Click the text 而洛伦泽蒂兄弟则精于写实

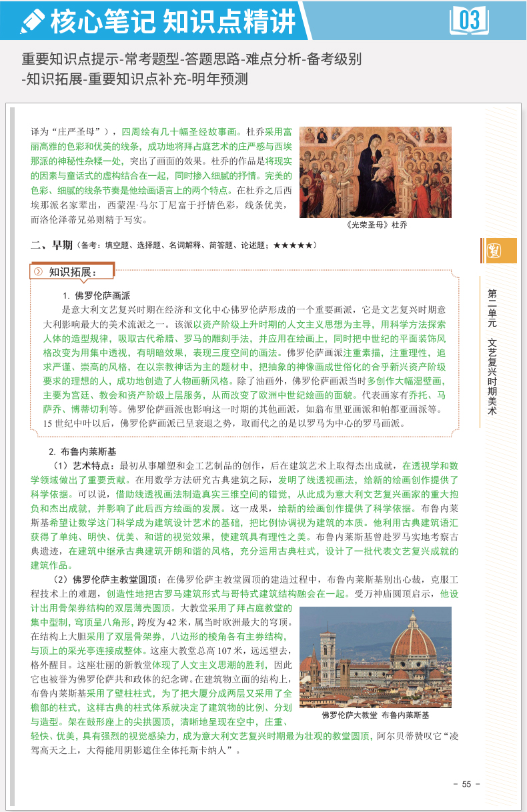point(89,219)
